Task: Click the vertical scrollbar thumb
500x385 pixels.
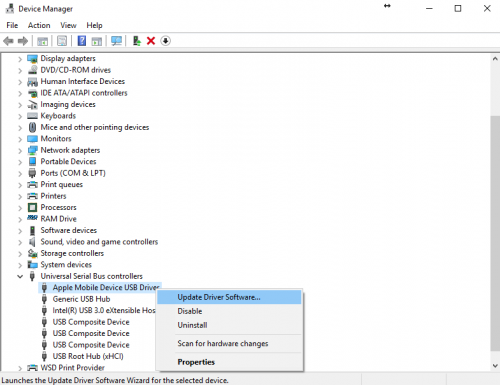Action: pyautogui.click(x=495, y=233)
